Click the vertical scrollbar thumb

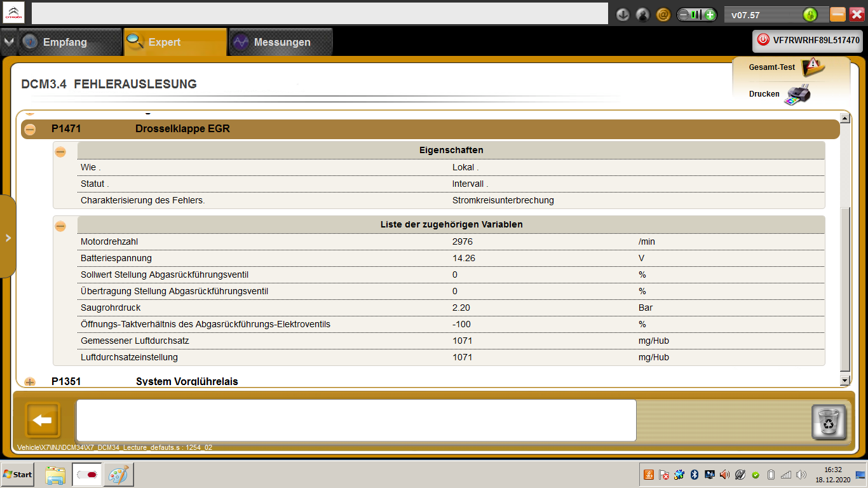844,289
